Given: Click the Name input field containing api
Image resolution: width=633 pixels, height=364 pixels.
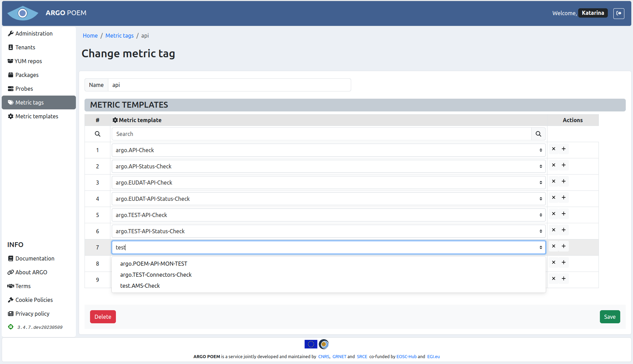Looking at the screenshot, I should point(229,85).
